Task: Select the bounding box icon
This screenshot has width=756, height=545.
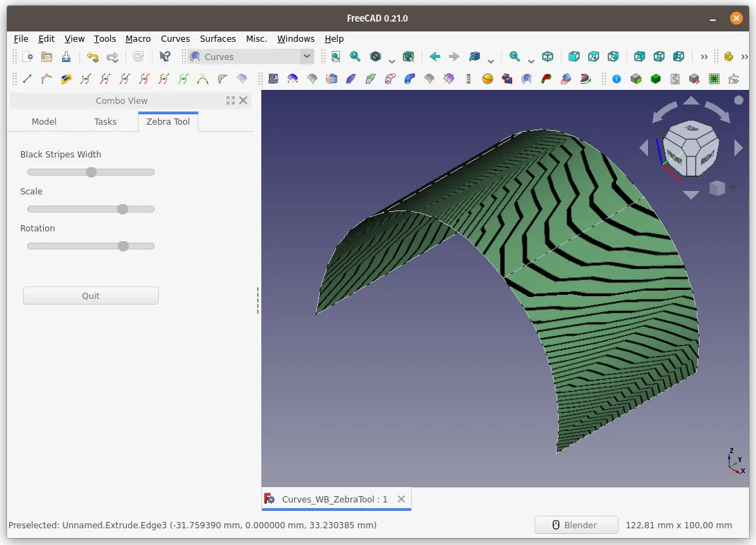Action: pyautogui.click(x=408, y=57)
